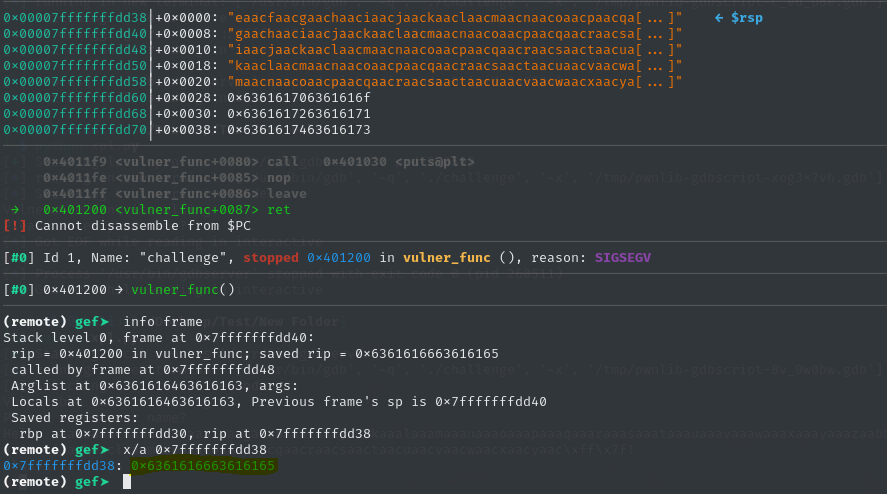Click the called by frame at 0x7fffffffdd48 line
The height and width of the screenshot is (494, 887).
[143, 370]
